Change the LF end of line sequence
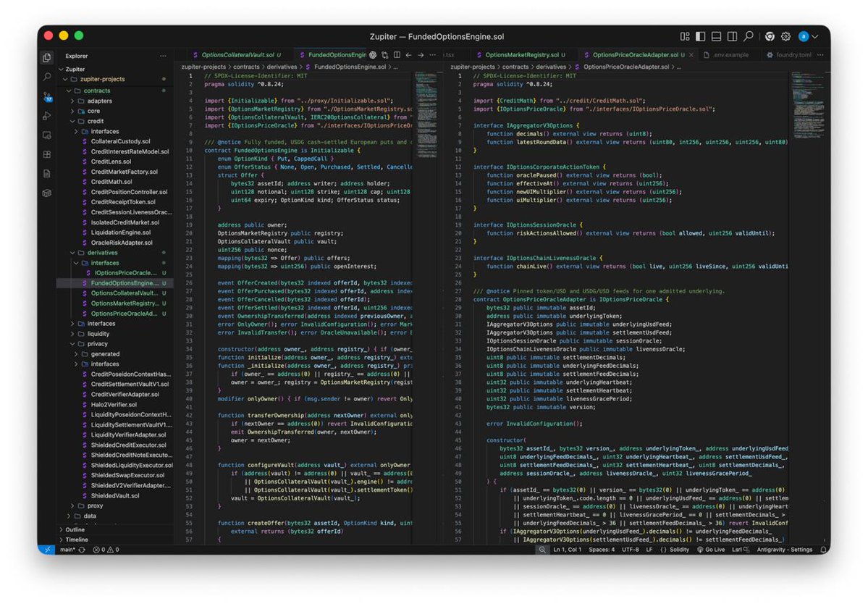The image size is (868, 604). [x=649, y=550]
